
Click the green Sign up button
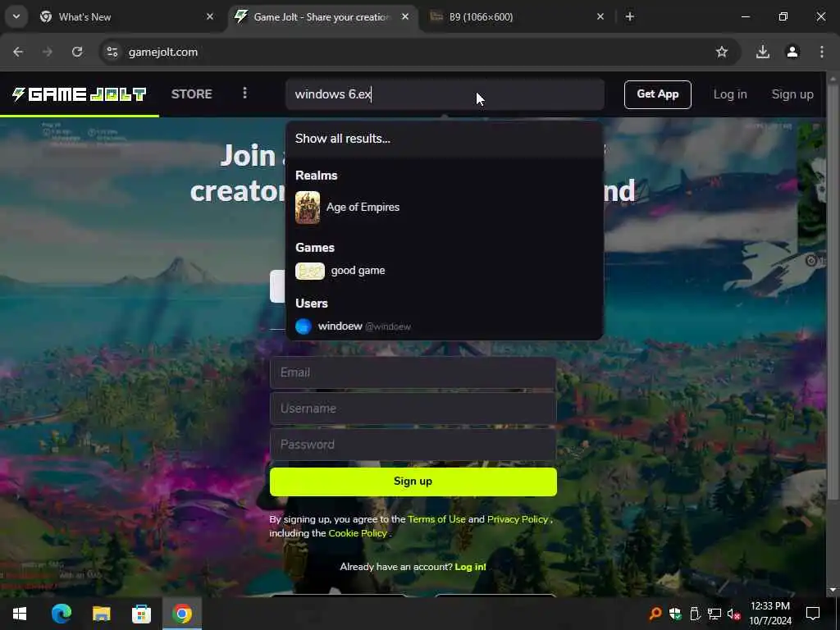pos(413,481)
